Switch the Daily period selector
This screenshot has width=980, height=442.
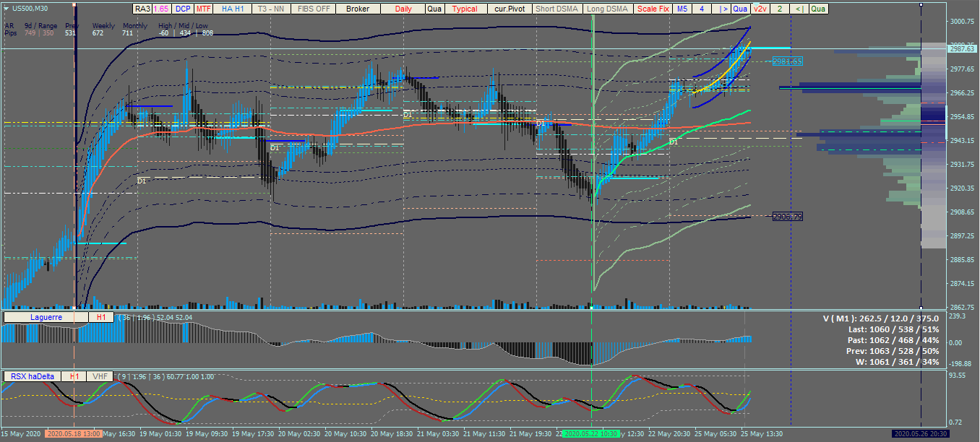coord(403,9)
